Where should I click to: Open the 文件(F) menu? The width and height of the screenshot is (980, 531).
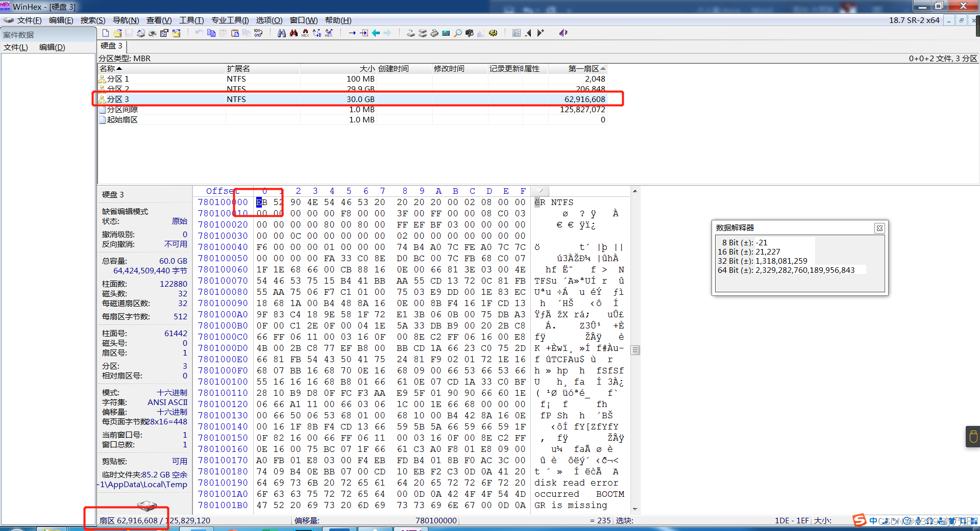(29, 20)
